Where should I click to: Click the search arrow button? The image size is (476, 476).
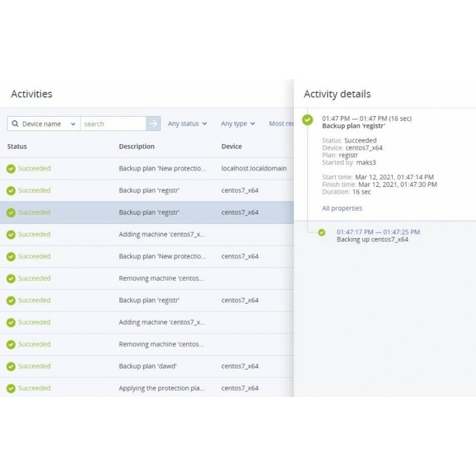(x=154, y=124)
